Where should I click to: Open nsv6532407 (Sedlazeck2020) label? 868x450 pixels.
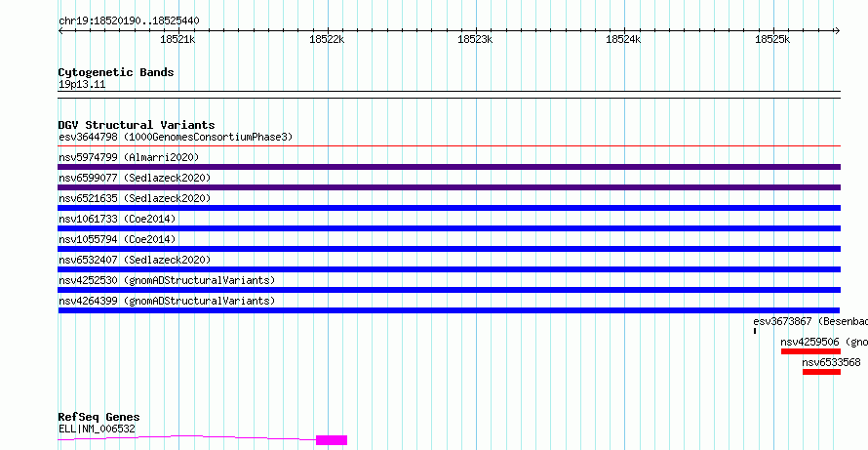[x=135, y=260]
